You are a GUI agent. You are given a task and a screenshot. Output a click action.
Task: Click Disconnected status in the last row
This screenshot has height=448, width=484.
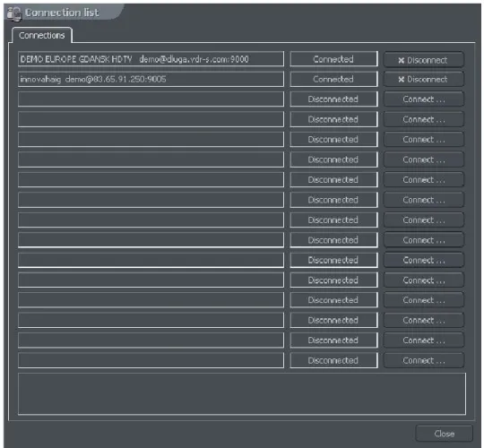333,360
